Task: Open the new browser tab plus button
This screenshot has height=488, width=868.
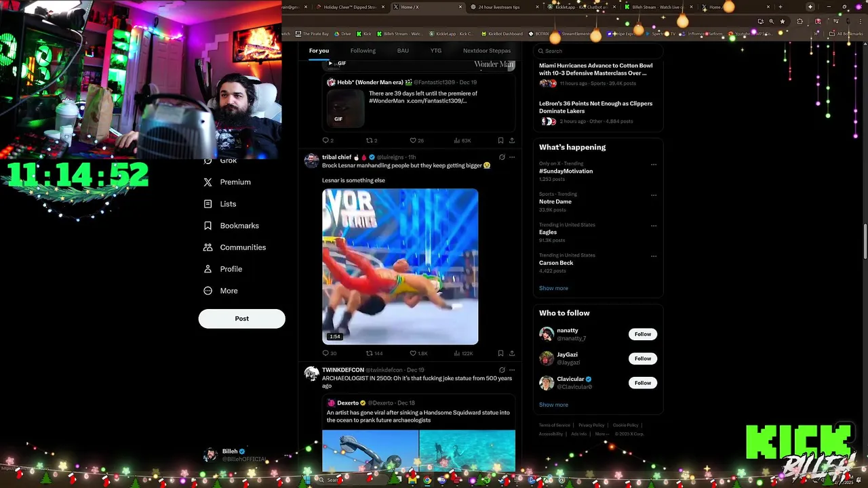Action: point(781,7)
